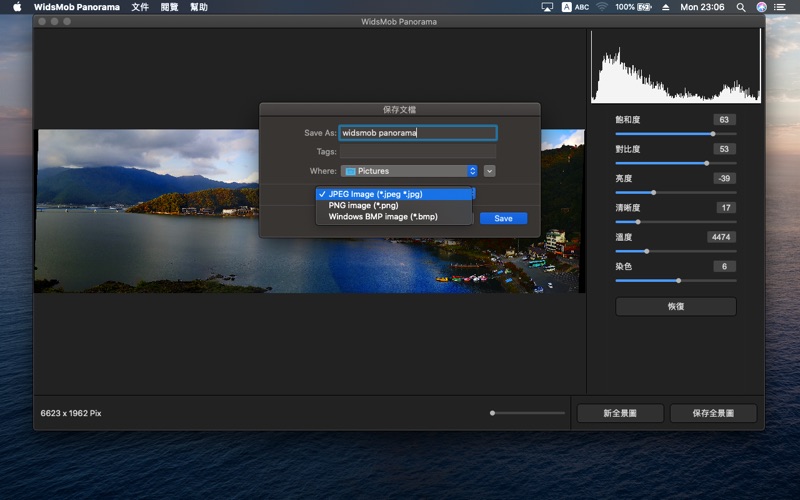Click the 恢復 reset button
The height and width of the screenshot is (500, 800).
pos(675,307)
